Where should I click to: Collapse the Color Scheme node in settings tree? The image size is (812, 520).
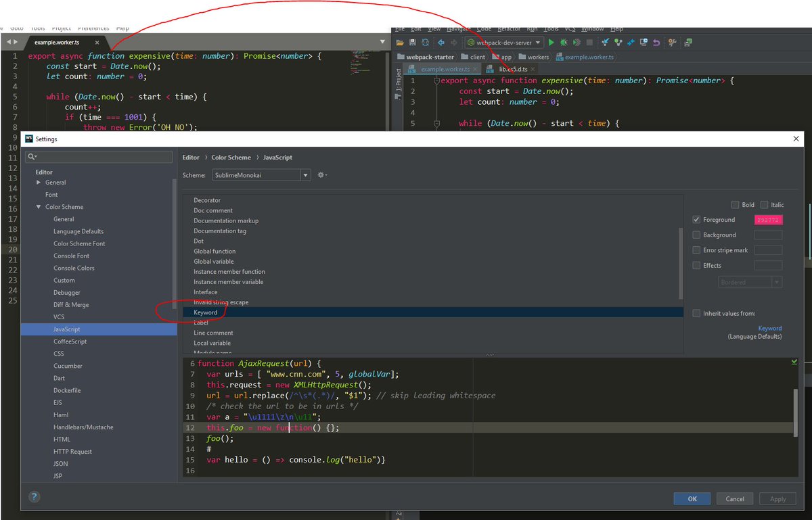coord(39,207)
